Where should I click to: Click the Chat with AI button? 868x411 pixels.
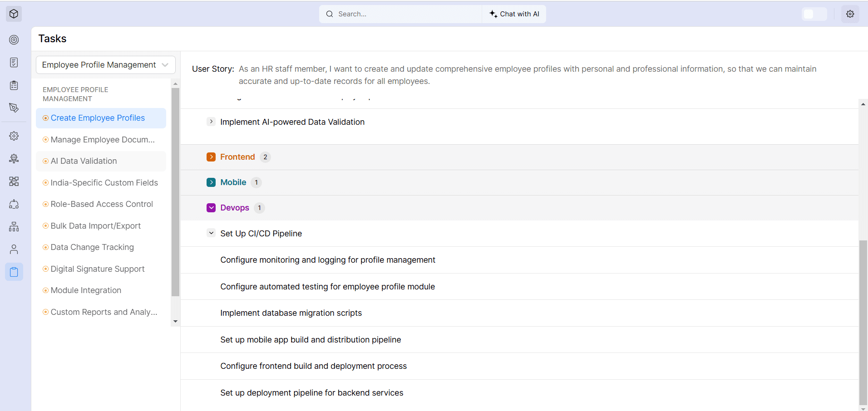513,14
